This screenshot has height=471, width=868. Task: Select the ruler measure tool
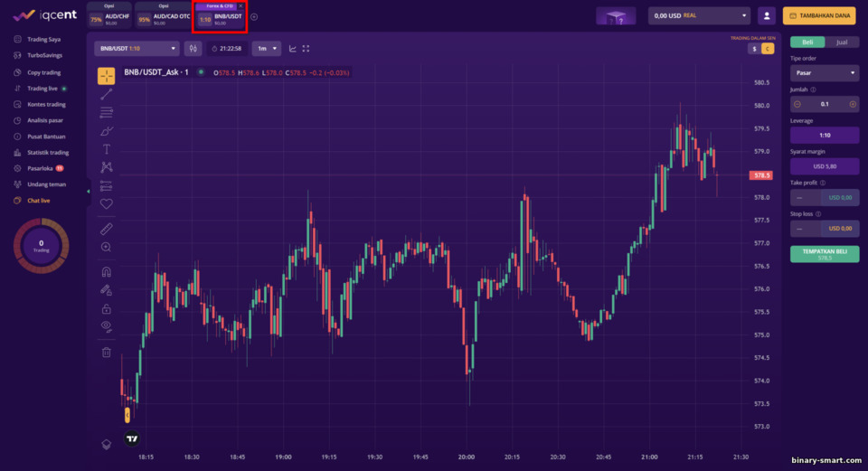[107, 229]
